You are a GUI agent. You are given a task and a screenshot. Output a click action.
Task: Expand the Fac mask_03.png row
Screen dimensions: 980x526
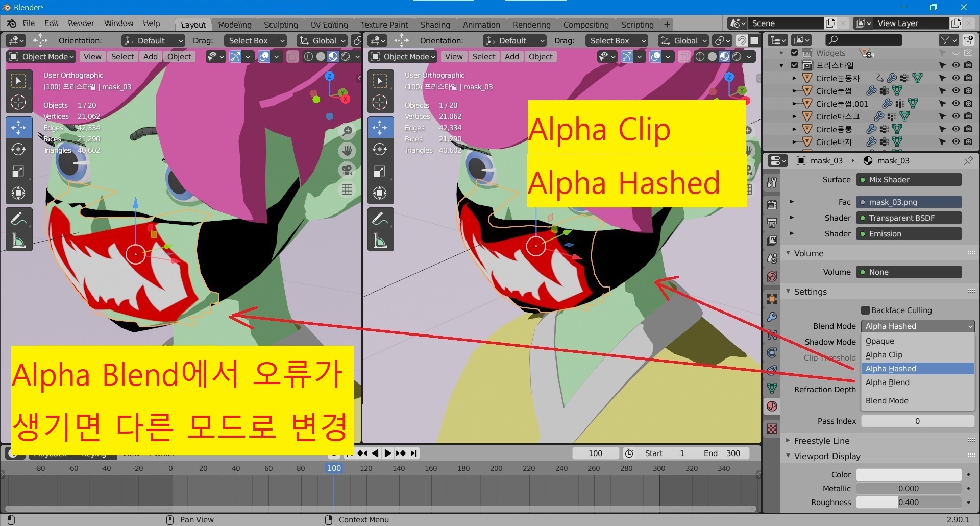[x=792, y=202]
